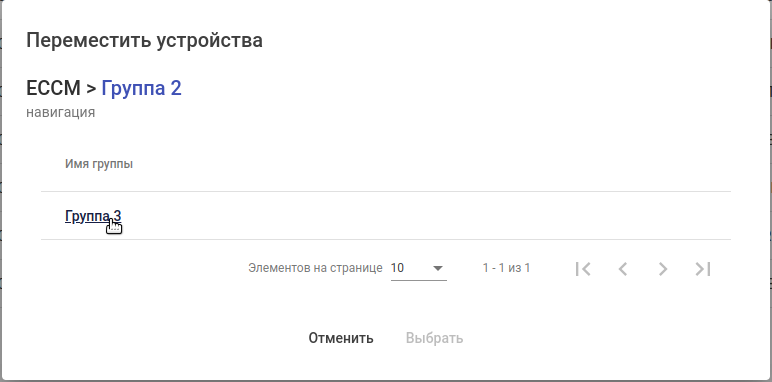Click the > separator in the breadcrumb
This screenshot has width=772, height=382.
[x=91, y=89]
